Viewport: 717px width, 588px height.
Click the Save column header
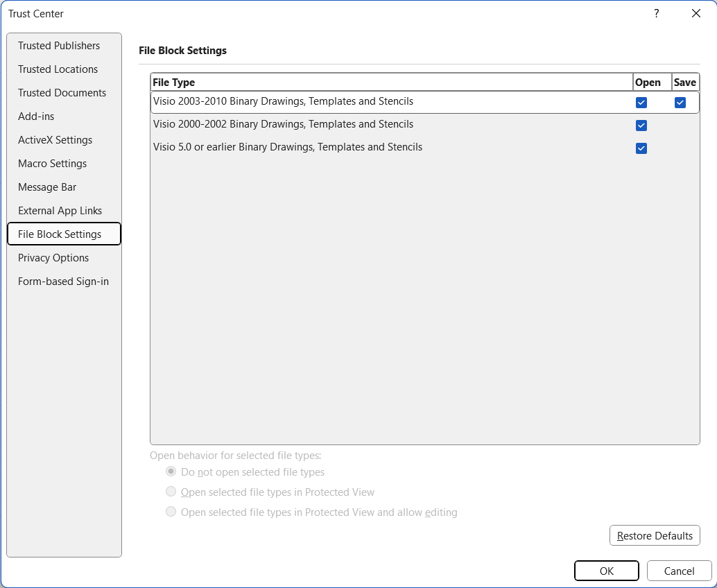click(x=685, y=83)
